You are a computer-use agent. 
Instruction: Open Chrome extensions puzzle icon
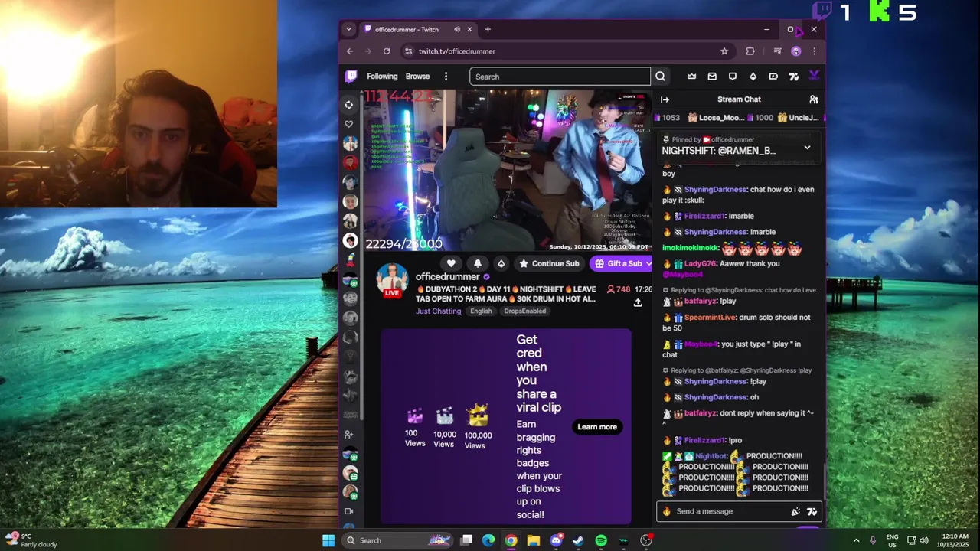(750, 51)
